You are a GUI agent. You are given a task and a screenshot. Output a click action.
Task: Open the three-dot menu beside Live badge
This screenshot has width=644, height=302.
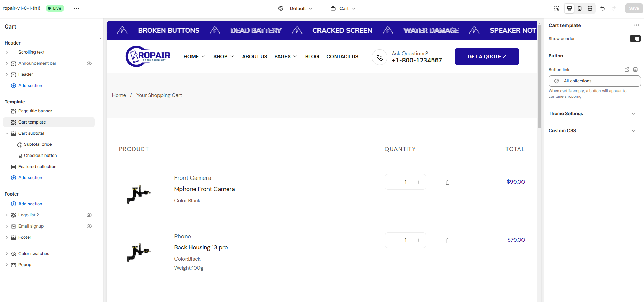pyautogui.click(x=77, y=8)
